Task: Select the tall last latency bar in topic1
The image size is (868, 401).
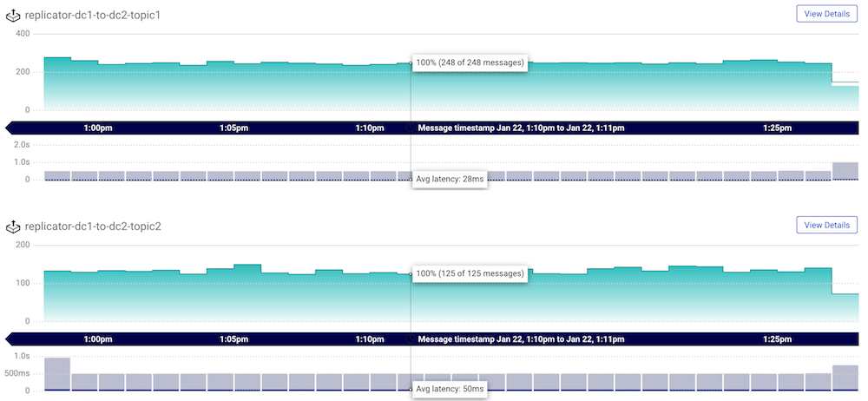Action: (x=845, y=171)
